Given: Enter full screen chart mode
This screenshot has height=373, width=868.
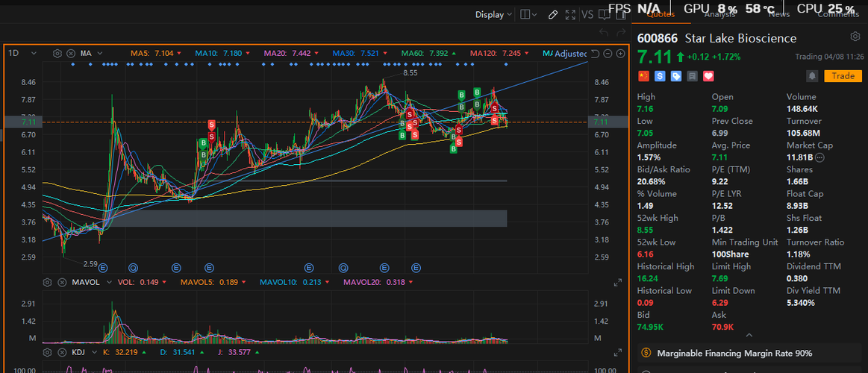Looking at the screenshot, I should [x=570, y=14].
